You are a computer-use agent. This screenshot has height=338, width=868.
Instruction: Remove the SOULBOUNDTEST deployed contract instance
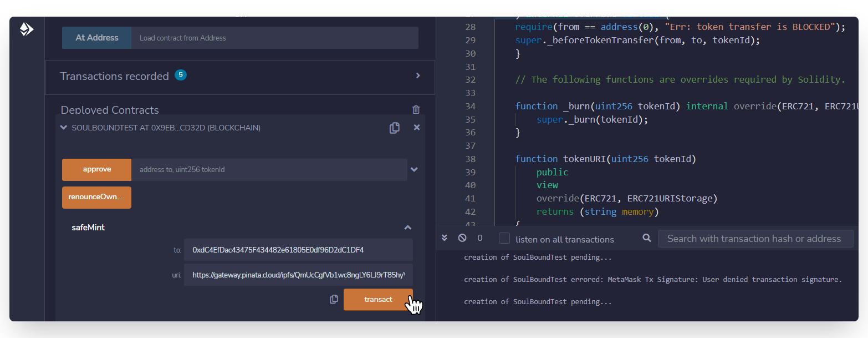point(417,128)
